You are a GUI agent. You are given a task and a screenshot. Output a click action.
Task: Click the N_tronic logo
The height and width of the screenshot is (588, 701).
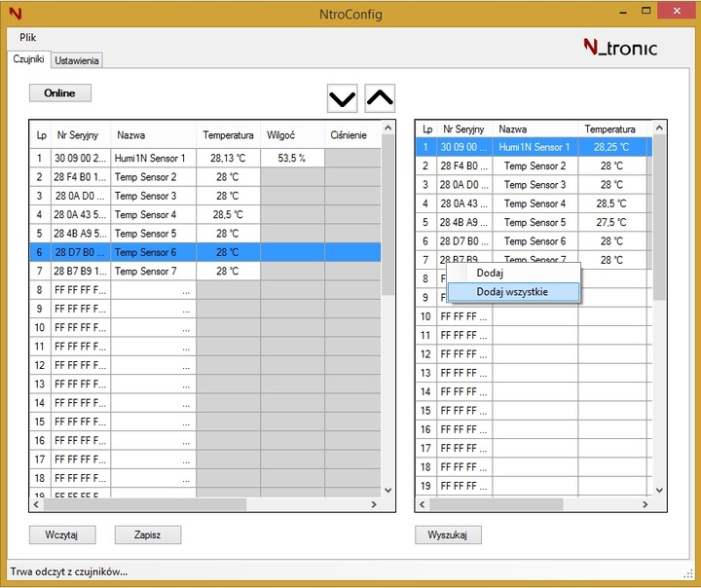(619, 47)
